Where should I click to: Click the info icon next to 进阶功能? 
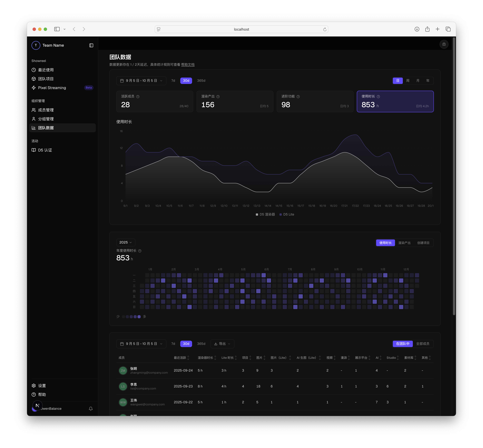(x=298, y=97)
